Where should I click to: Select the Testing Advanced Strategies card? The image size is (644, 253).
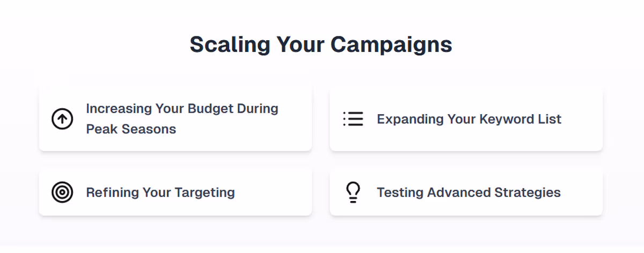pyautogui.click(x=466, y=192)
